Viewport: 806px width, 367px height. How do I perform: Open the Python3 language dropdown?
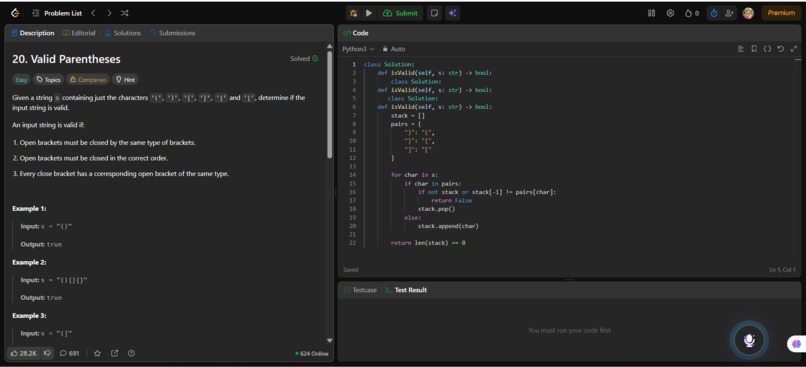point(358,49)
